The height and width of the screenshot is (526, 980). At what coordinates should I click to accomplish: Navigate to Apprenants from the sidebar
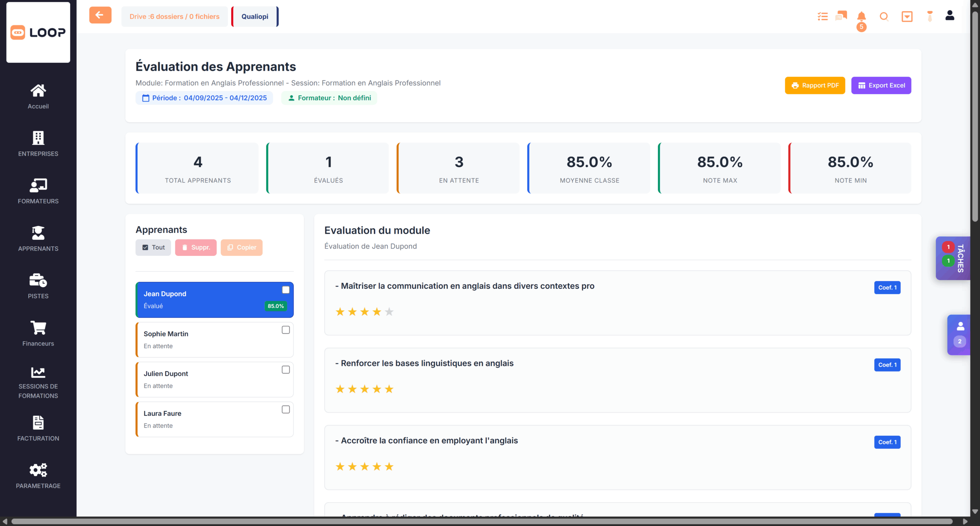pyautogui.click(x=38, y=238)
